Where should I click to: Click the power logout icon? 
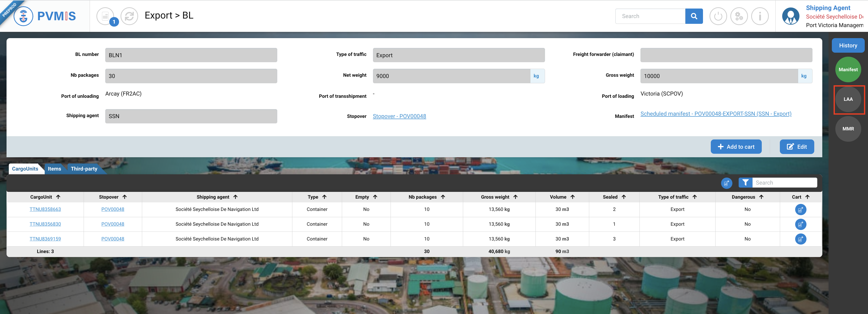pyautogui.click(x=718, y=16)
